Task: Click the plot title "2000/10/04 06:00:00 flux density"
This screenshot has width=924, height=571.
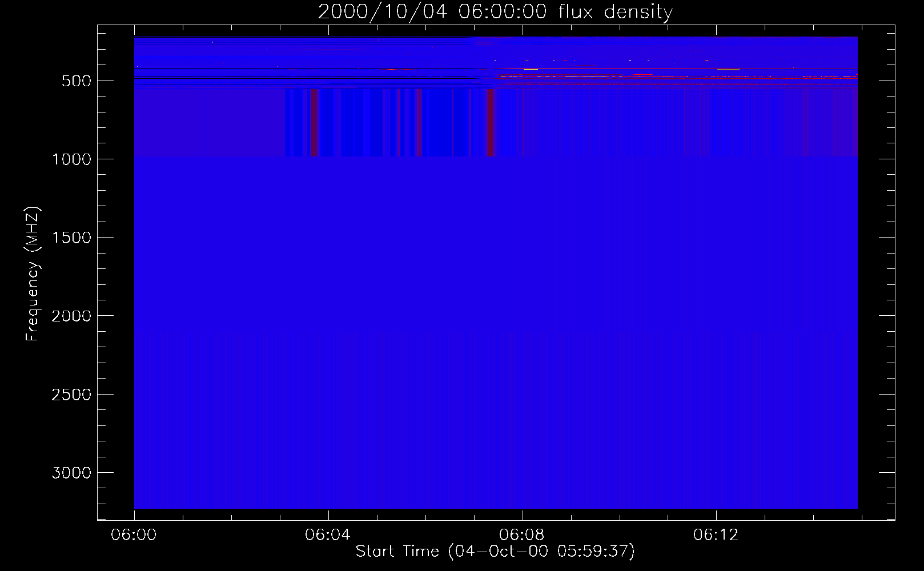Action: point(495,12)
